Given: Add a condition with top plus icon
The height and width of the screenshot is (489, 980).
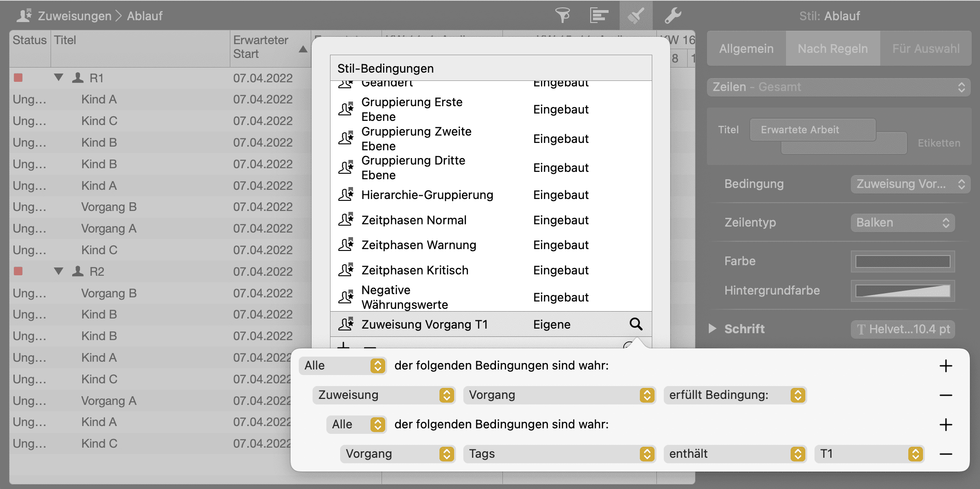Looking at the screenshot, I should pos(946,366).
